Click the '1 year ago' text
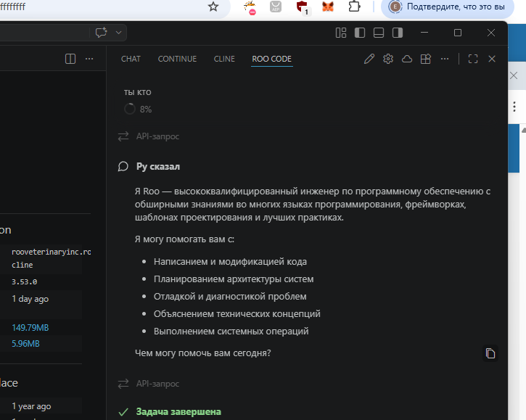This screenshot has width=526, height=420. 31,406
